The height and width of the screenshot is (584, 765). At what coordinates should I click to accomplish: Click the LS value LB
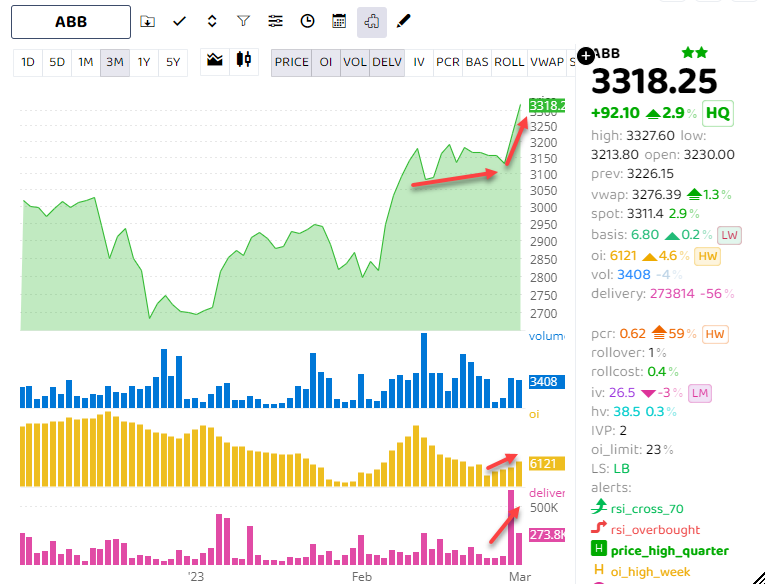(622, 468)
